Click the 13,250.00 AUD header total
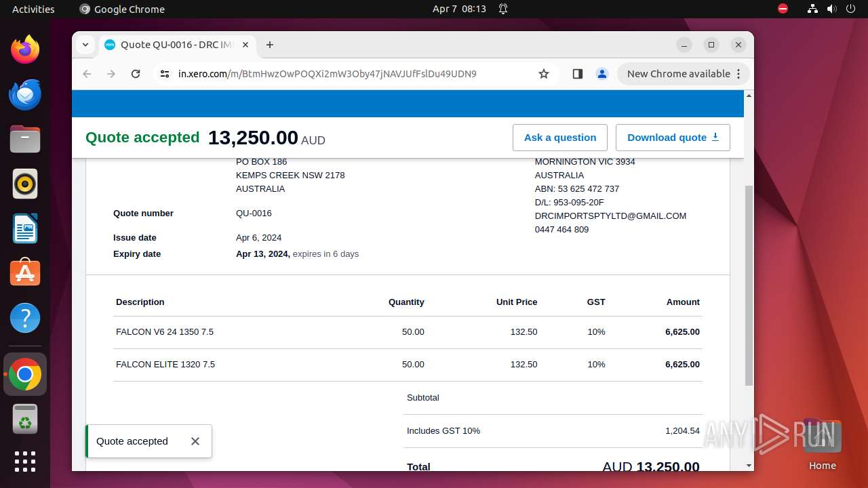Viewport: 868px width, 488px height. (x=267, y=138)
